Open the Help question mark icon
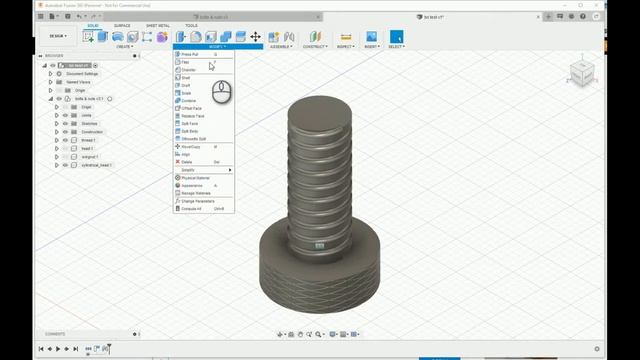 pos(583,16)
